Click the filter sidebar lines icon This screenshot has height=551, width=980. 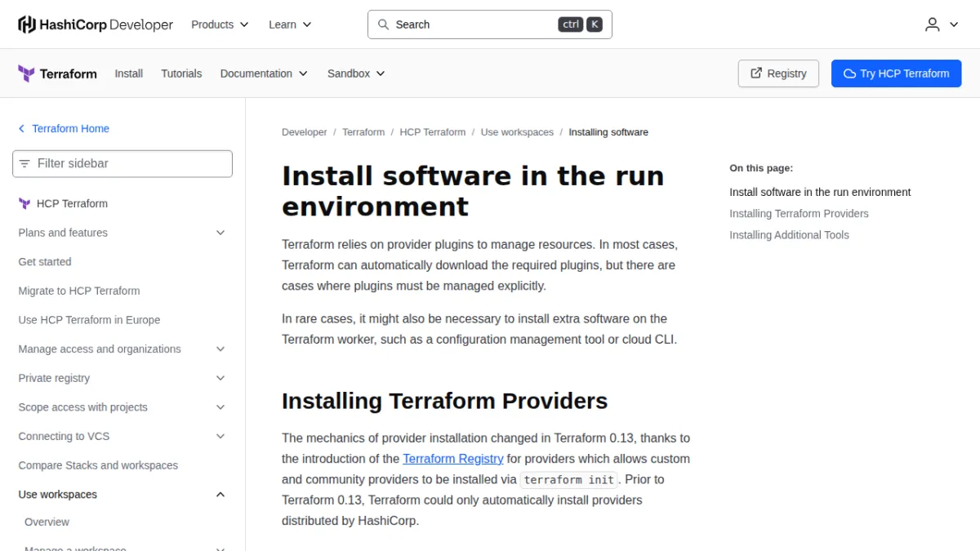pyautogui.click(x=24, y=163)
